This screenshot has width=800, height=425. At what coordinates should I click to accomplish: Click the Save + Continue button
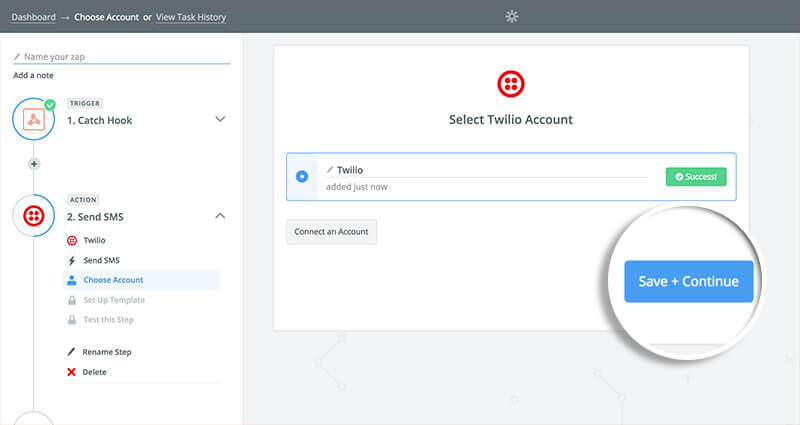tap(689, 281)
